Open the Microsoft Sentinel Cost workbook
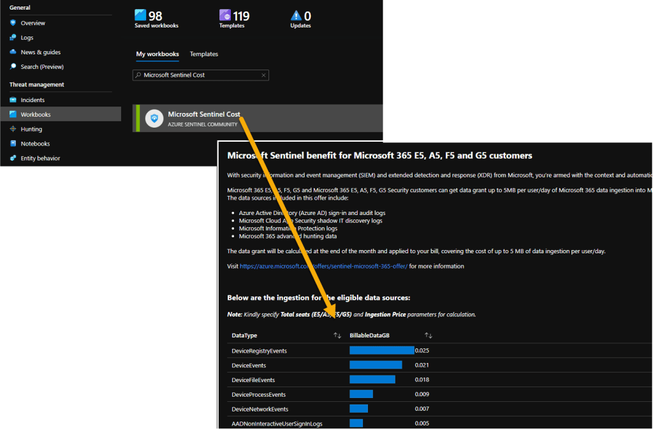 click(x=257, y=119)
